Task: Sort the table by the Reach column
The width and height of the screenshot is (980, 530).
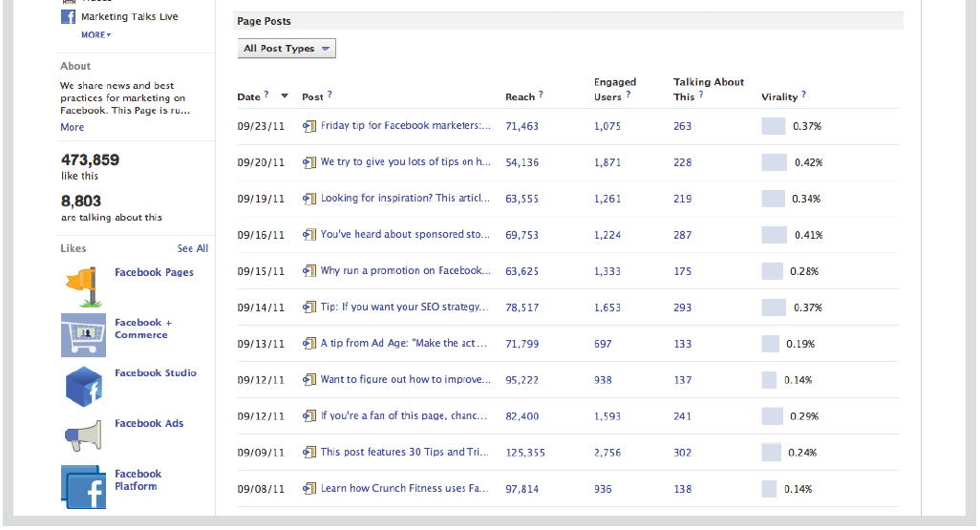Action: 520,96
